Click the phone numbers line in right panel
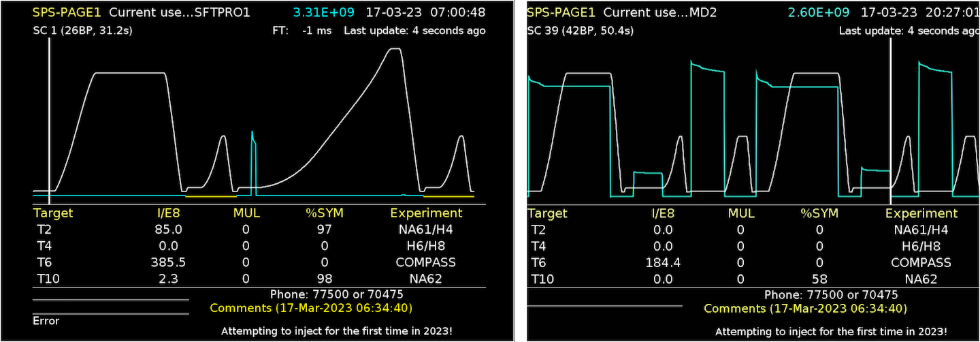Viewport: 980px width, 342px height. (x=832, y=295)
